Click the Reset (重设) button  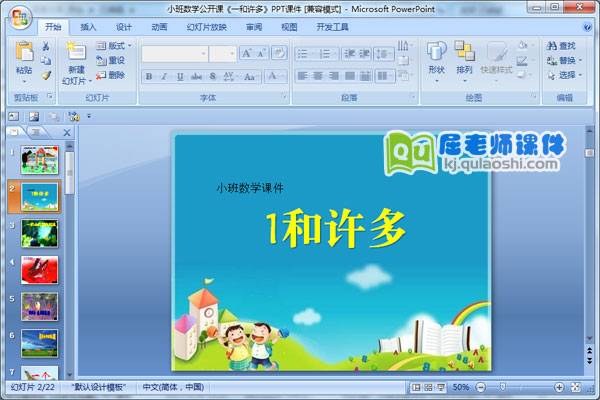click(111, 60)
